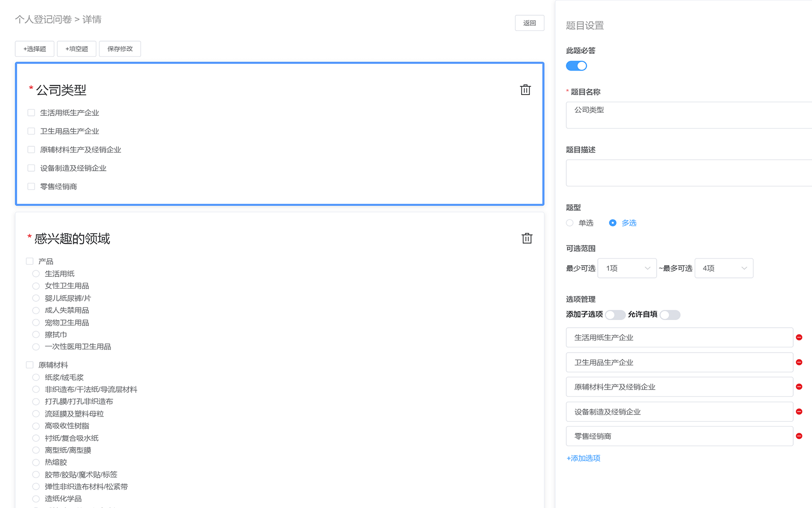This screenshot has height=508, width=812.
Task: Click the 题目描述 text field
Action: click(688, 173)
